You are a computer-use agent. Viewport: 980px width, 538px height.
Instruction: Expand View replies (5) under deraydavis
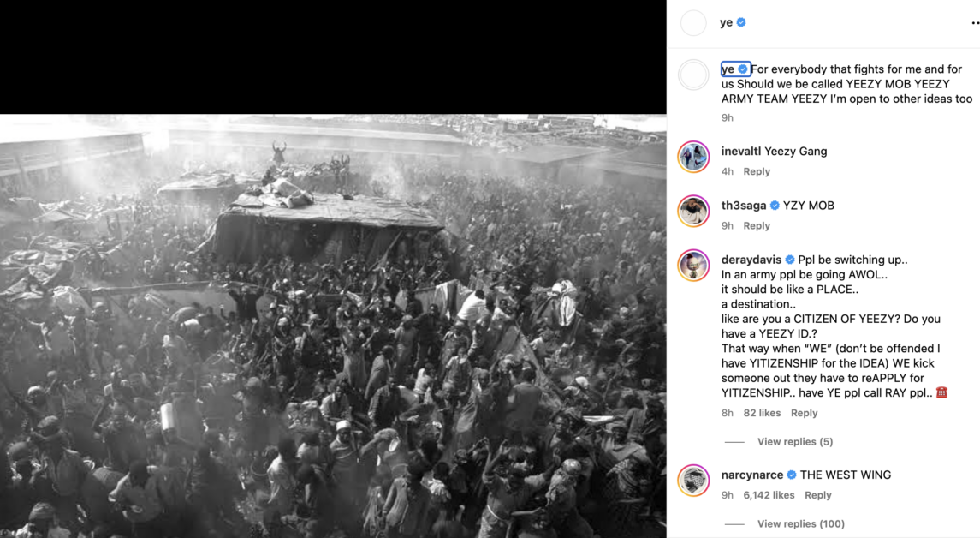pyautogui.click(x=795, y=442)
